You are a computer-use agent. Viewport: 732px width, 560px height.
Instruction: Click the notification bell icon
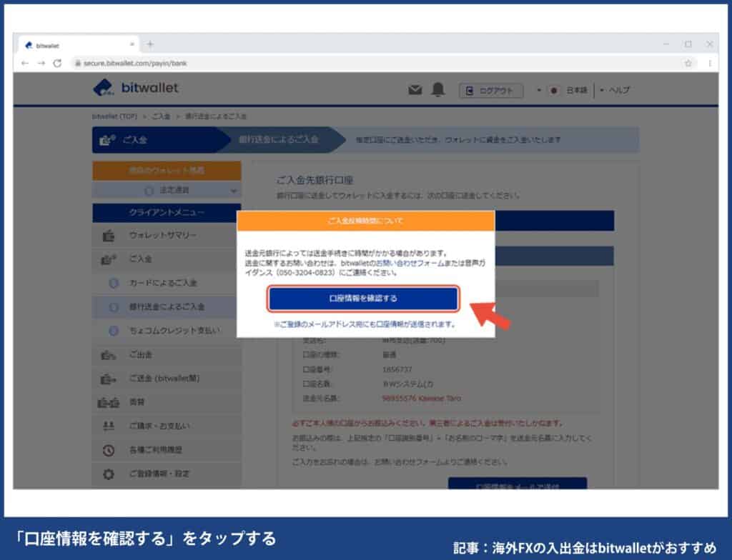(438, 89)
